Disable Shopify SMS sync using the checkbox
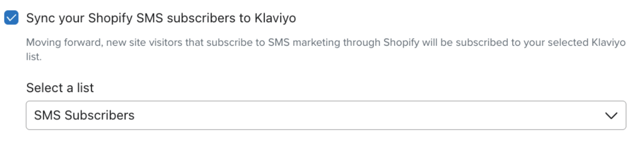Image resolution: width=644 pixels, height=159 pixels. pos(11,18)
